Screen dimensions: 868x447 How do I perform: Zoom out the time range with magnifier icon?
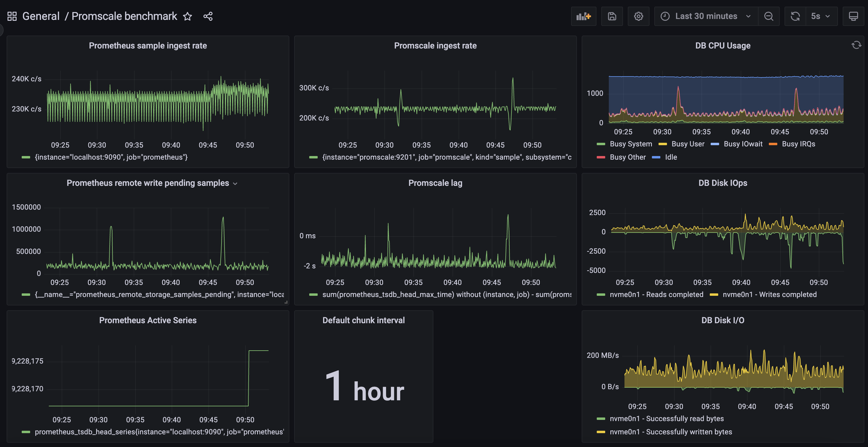click(x=769, y=16)
